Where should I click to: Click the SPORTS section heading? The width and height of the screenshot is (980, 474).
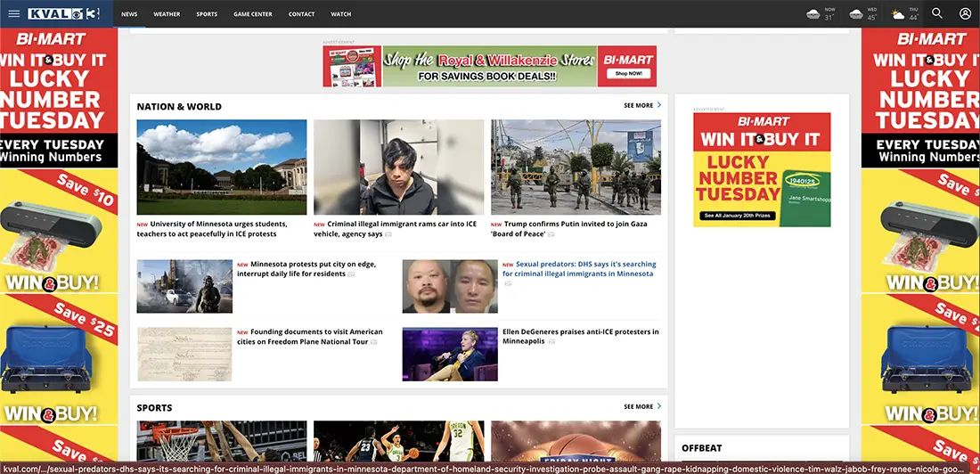(154, 408)
